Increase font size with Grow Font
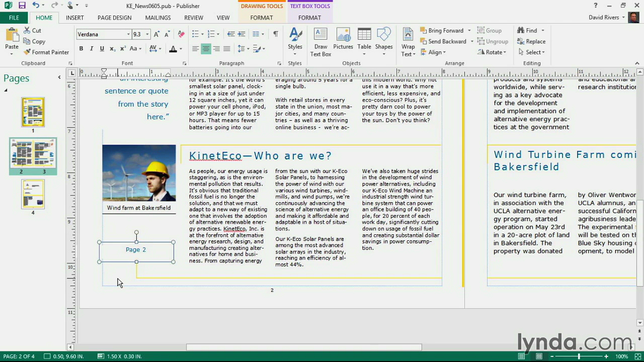Viewport: 644px width, 362px height. (156, 34)
